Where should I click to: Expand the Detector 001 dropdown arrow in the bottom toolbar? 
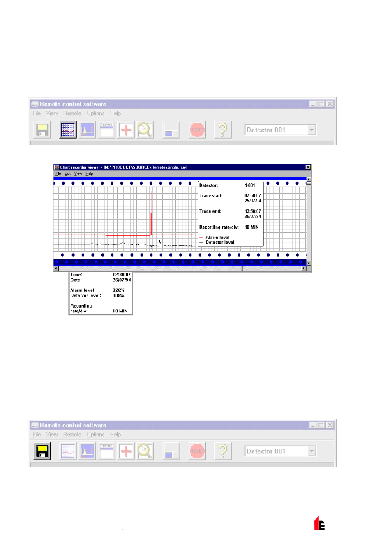tap(312, 451)
